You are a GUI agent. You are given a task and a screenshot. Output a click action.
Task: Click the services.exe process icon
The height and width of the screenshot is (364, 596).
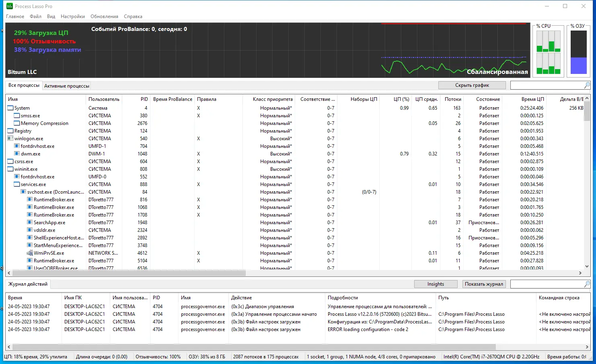(x=17, y=184)
